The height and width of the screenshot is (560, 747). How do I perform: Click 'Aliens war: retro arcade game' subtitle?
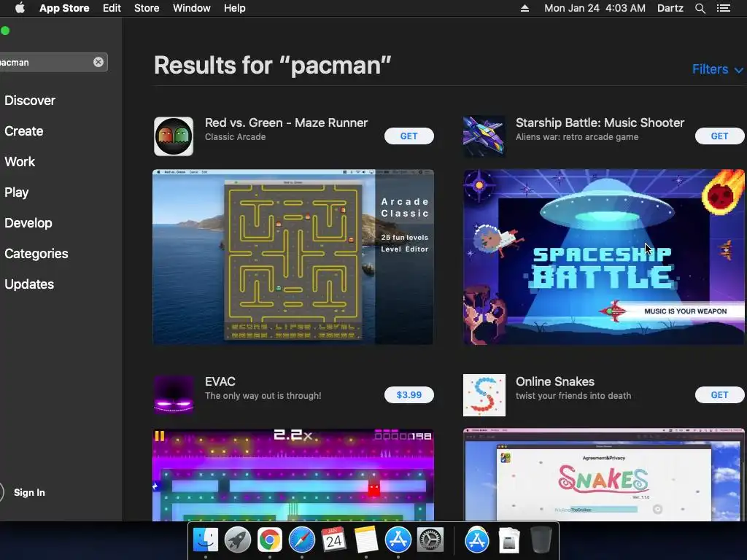coord(577,136)
